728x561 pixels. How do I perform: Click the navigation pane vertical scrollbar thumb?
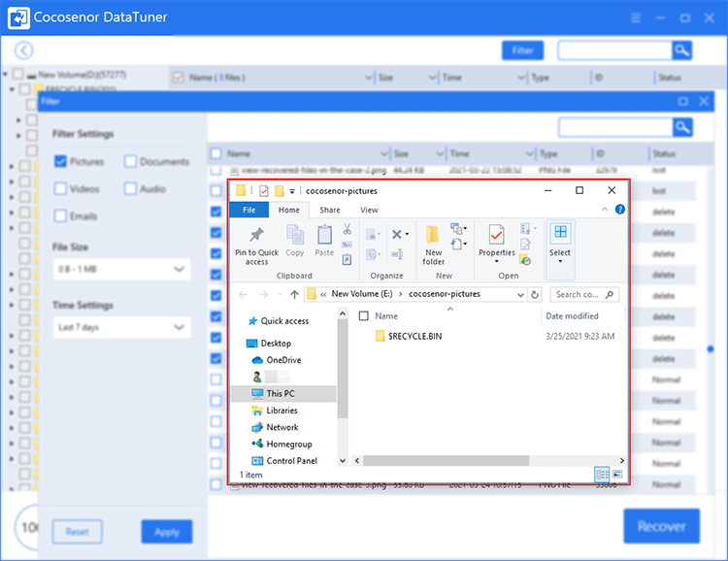(343, 368)
